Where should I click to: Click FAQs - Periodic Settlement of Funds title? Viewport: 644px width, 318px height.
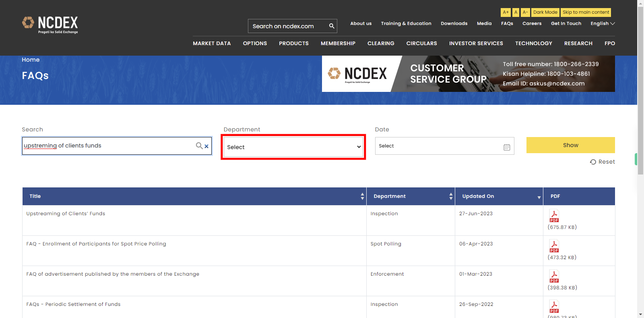[x=73, y=304]
